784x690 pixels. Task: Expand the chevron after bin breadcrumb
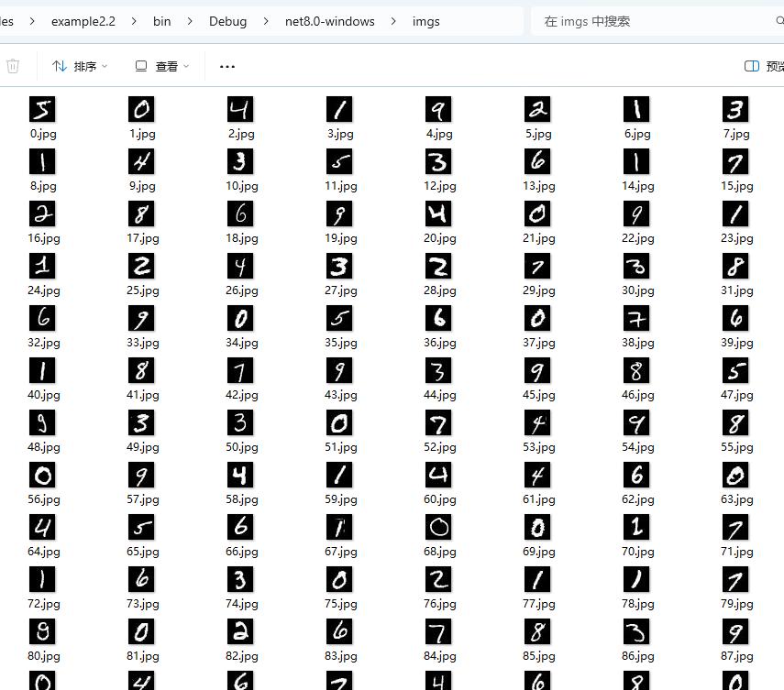tap(190, 21)
